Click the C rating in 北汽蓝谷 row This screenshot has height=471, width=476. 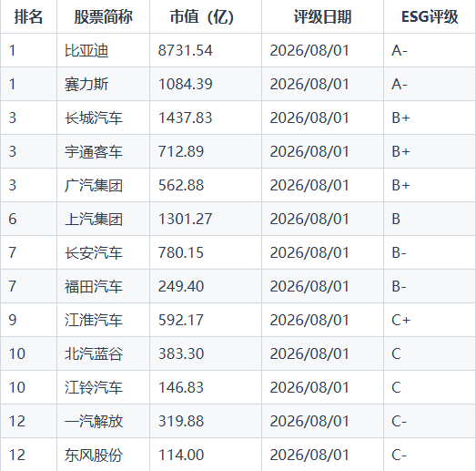(x=396, y=354)
